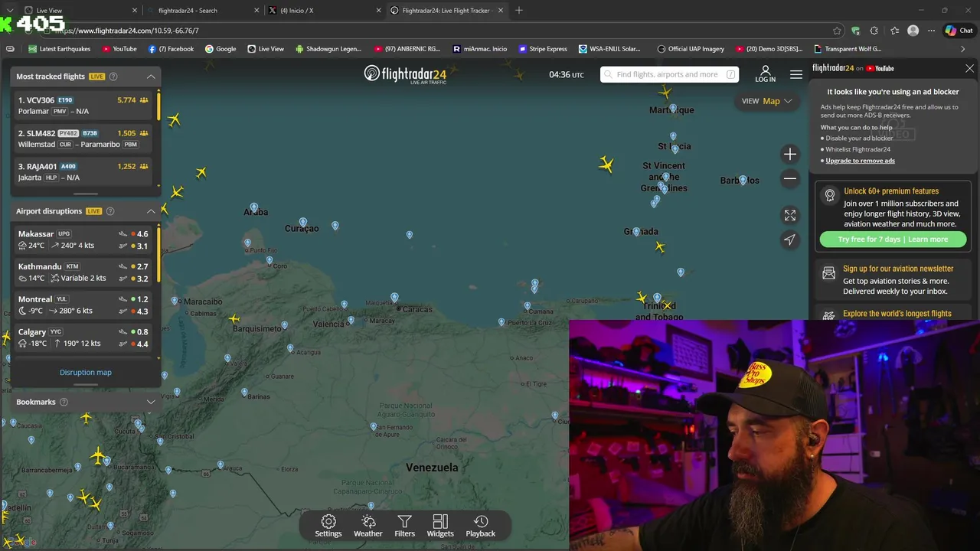Select tracked flight SLM482 row
The width and height of the screenshot is (980, 551).
[84, 139]
